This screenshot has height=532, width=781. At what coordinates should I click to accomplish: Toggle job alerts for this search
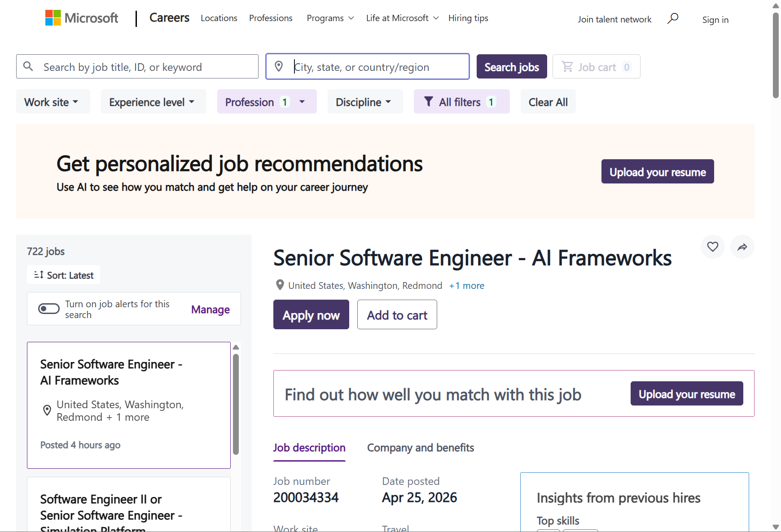pyautogui.click(x=49, y=309)
